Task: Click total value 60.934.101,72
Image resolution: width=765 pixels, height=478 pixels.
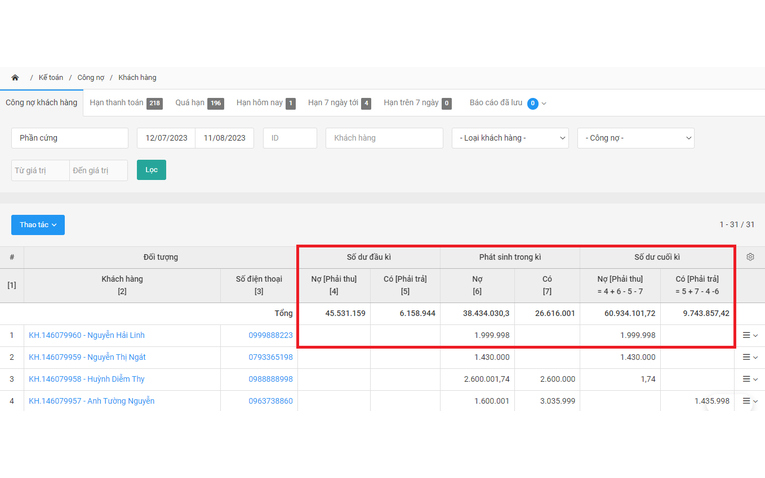Action: coord(630,313)
